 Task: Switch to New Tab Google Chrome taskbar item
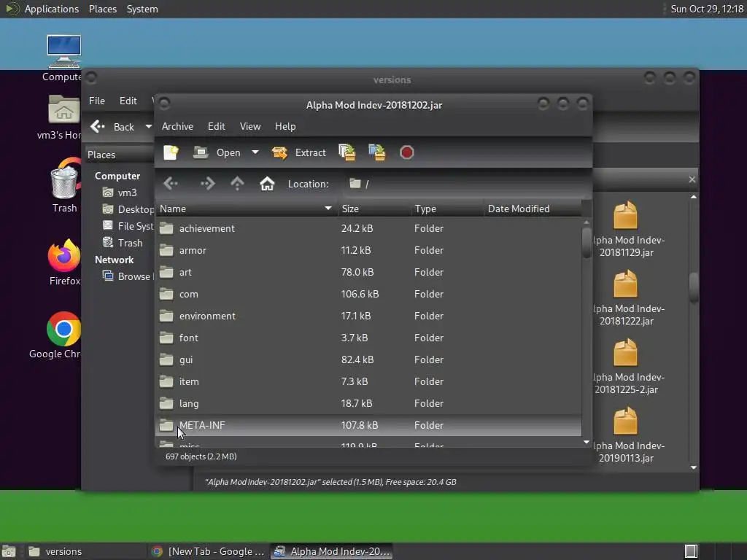click(208, 551)
